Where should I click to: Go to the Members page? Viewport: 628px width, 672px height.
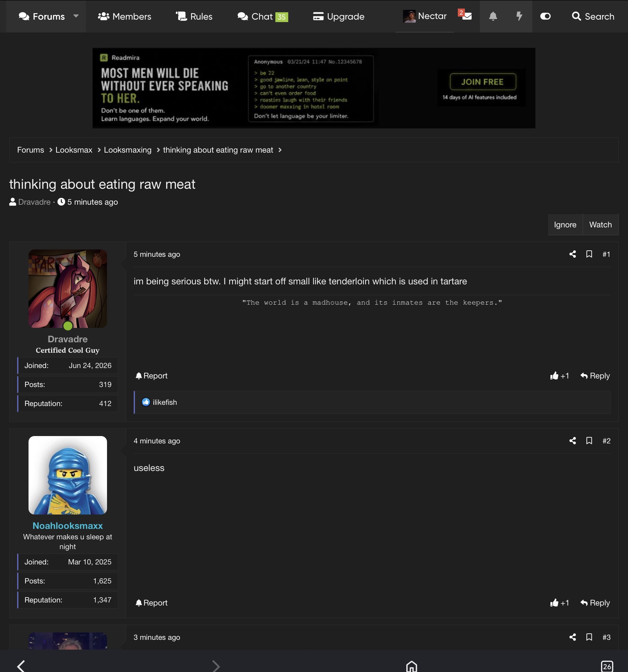(x=124, y=16)
